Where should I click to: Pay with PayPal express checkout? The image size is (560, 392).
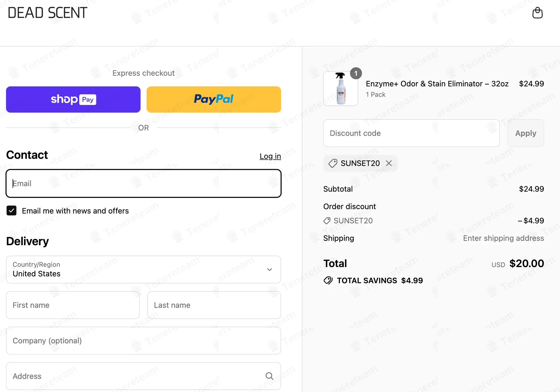[214, 100]
